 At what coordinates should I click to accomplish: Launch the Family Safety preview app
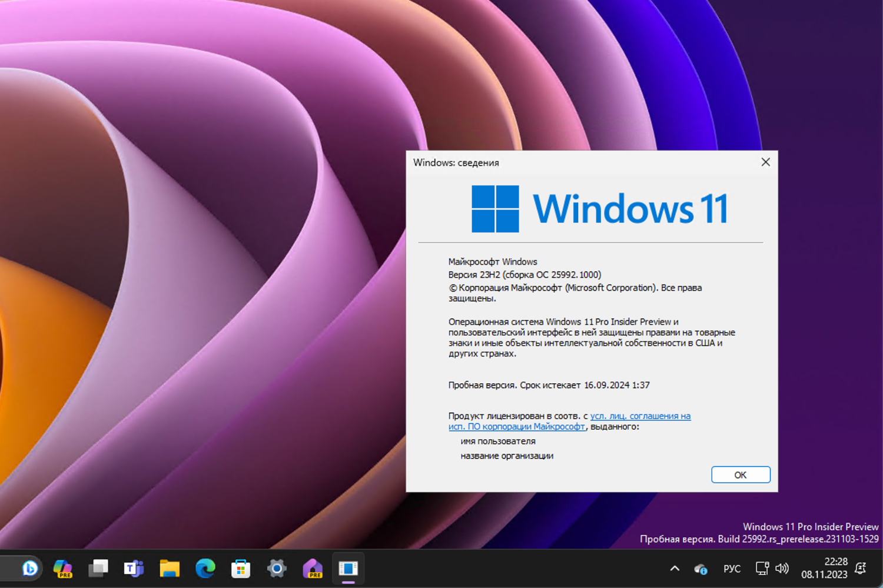pos(313,569)
